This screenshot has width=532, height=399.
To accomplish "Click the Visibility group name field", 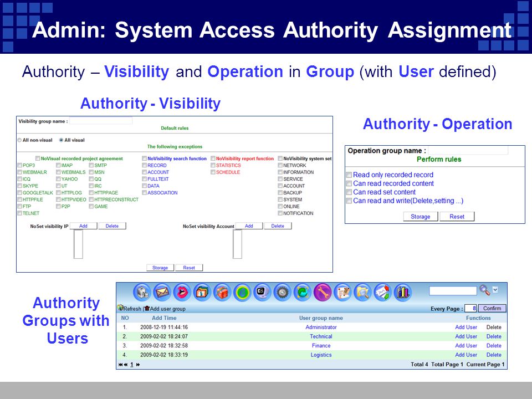I will [101, 121].
